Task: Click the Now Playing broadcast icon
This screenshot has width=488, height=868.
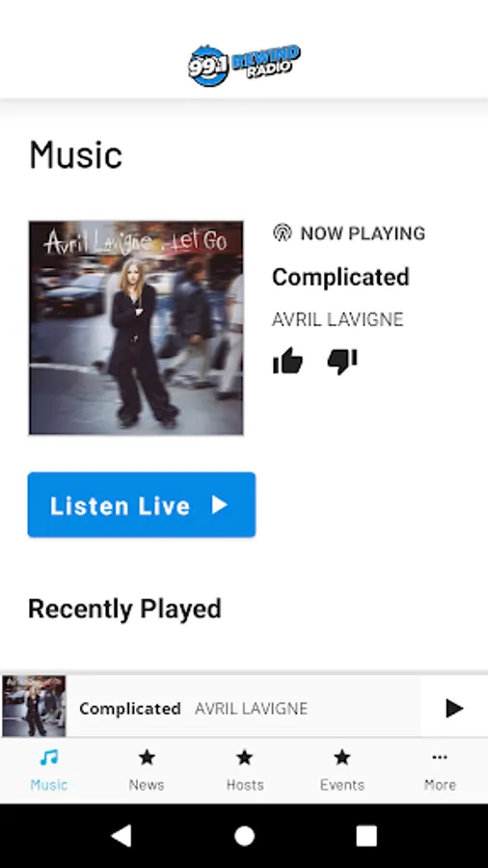Action: 283,232
